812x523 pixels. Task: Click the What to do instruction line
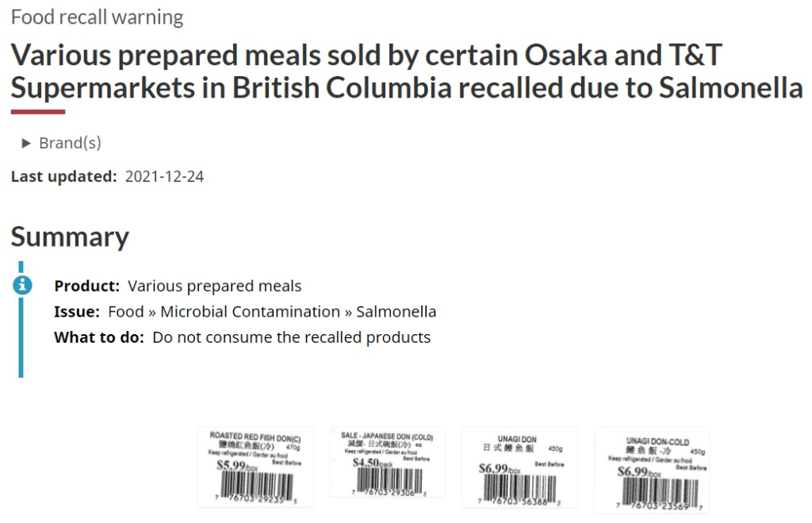pos(243,337)
